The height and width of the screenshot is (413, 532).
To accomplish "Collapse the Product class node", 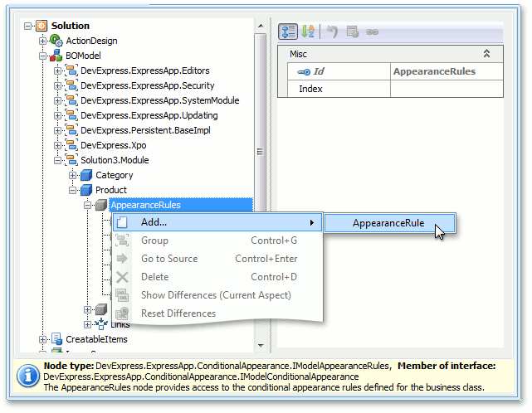I will click(x=72, y=190).
